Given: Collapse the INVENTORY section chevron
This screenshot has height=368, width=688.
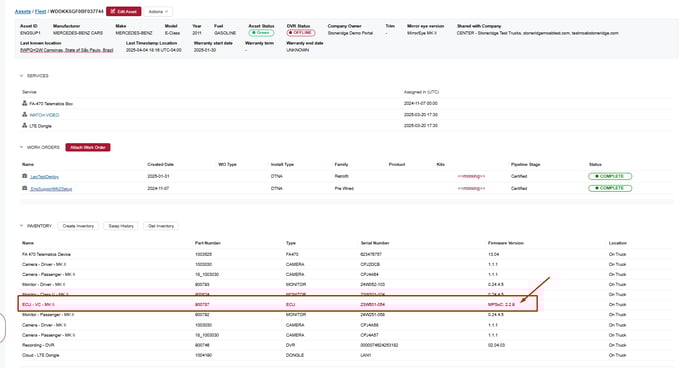Looking at the screenshot, I should tap(22, 226).
